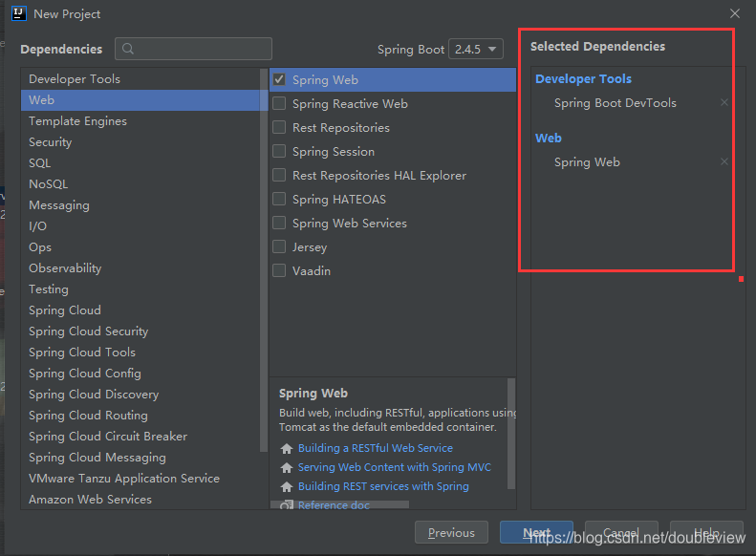Screen dimensions: 756x556
Task: Remove Spring Boot DevTools from selected dependencies
Action: [724, 102]
